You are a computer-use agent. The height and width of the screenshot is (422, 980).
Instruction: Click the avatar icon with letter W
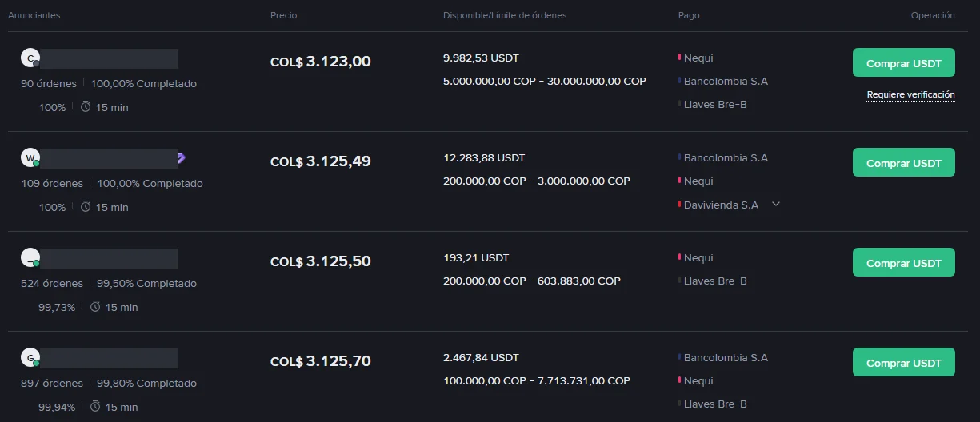30,157
